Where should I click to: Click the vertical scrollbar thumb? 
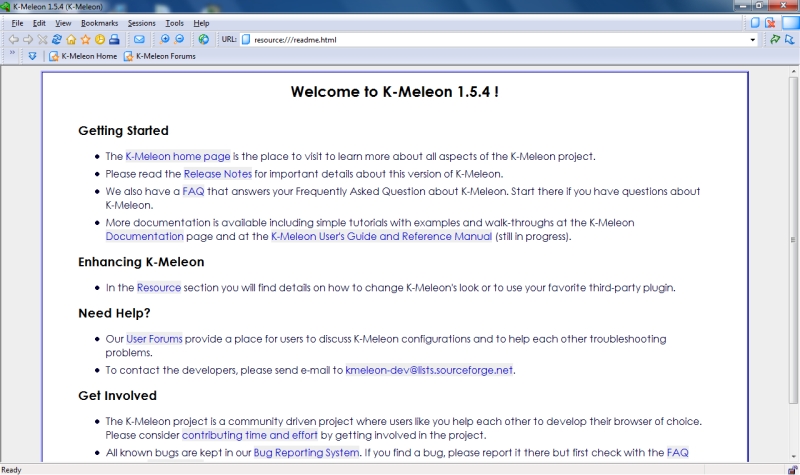[x=793, y=240]
